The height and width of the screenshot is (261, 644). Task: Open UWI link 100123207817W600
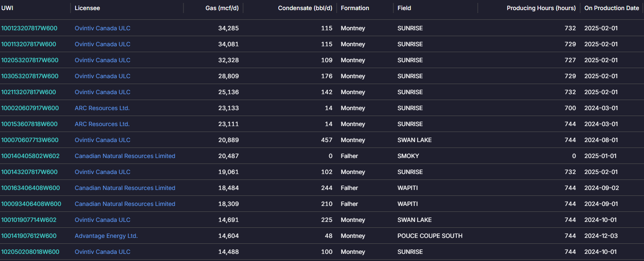(x=29, y=28)
